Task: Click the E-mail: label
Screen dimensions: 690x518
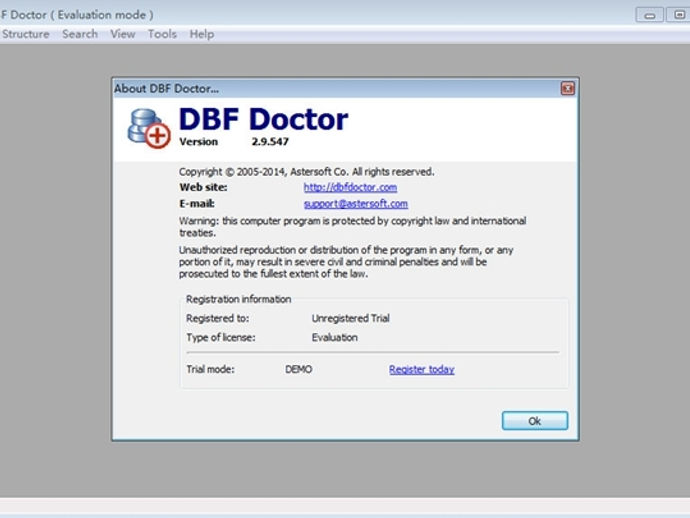Action: click(197, 204)
